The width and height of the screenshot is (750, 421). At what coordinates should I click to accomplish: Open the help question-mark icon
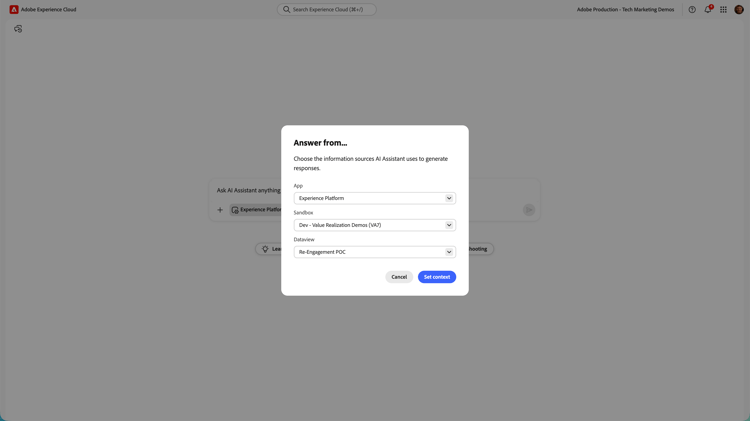692,10
